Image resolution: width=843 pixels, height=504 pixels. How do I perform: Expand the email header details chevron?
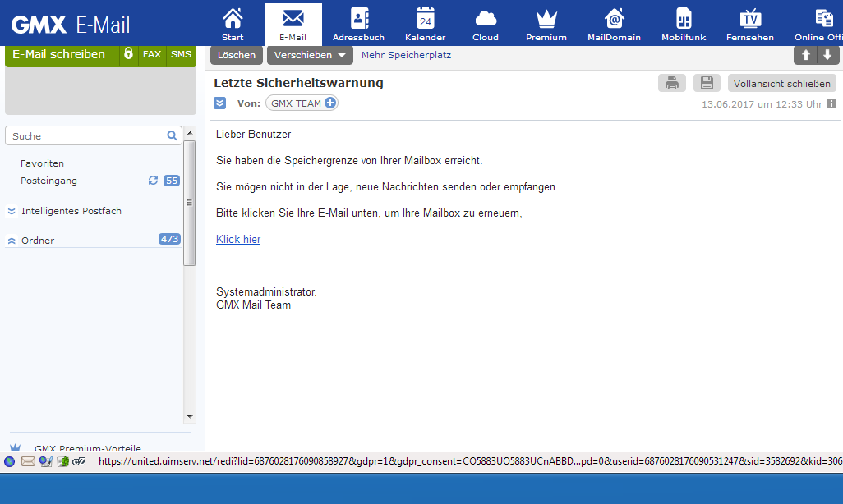point(220,103)
